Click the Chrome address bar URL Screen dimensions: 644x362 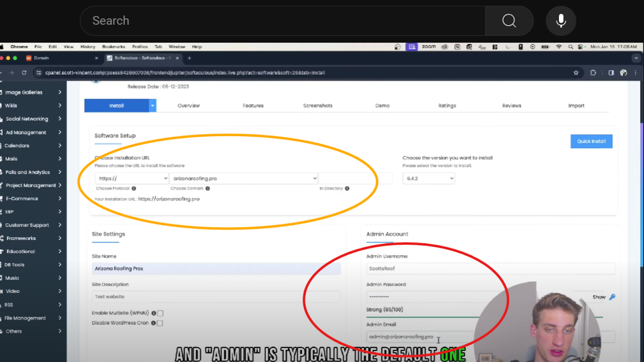(x=185, y=73)
